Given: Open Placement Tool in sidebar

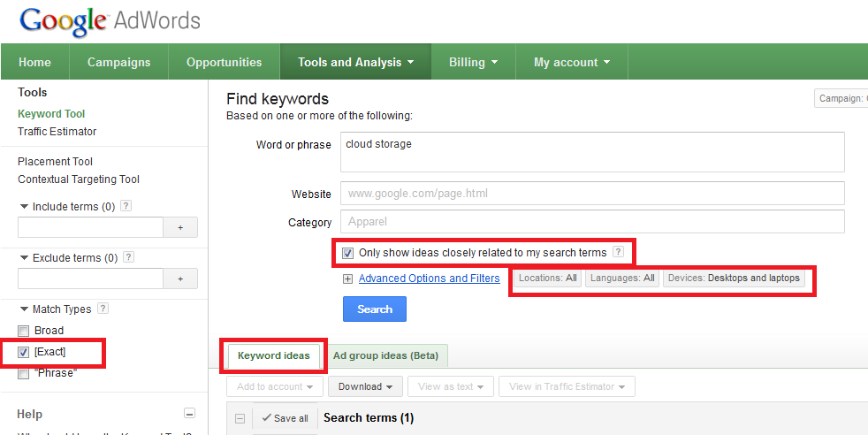Looking at the screenshot, I should (55, 162).
